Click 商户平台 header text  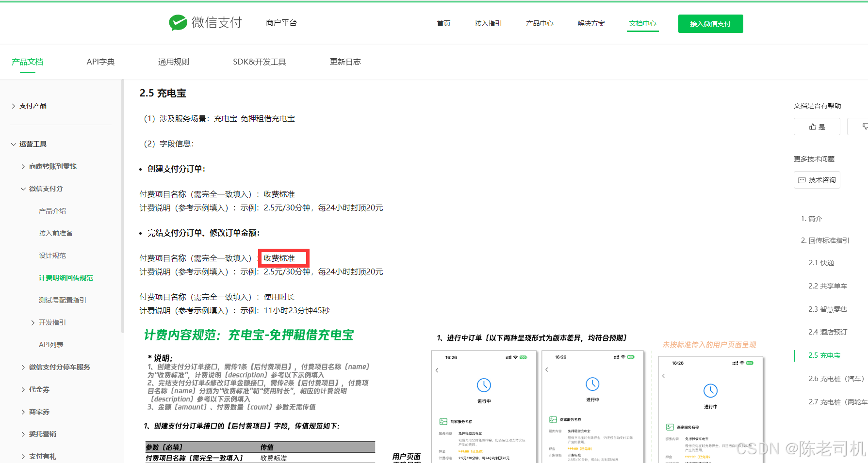[x=281, y=23]
